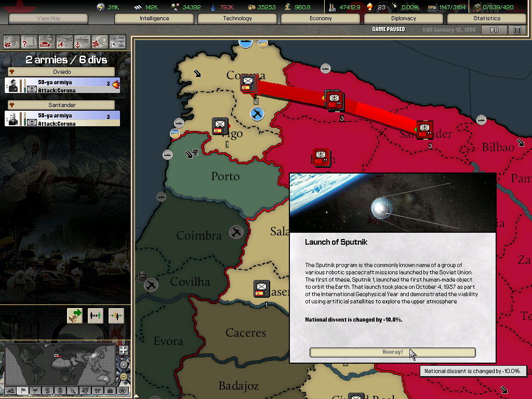Open the Statistics screen
Image resolution: width=532 pixels, height=399 pixels.
tap(487, 18)
